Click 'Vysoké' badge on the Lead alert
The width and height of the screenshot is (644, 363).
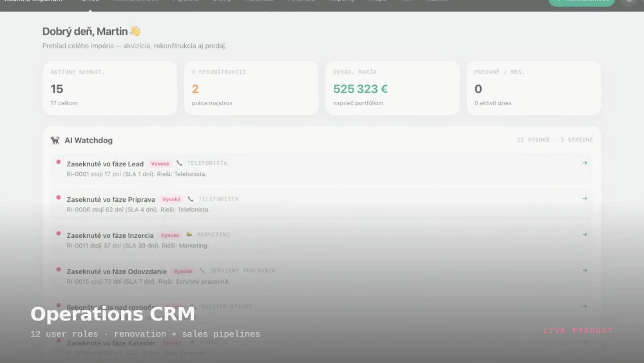(160, 164)
